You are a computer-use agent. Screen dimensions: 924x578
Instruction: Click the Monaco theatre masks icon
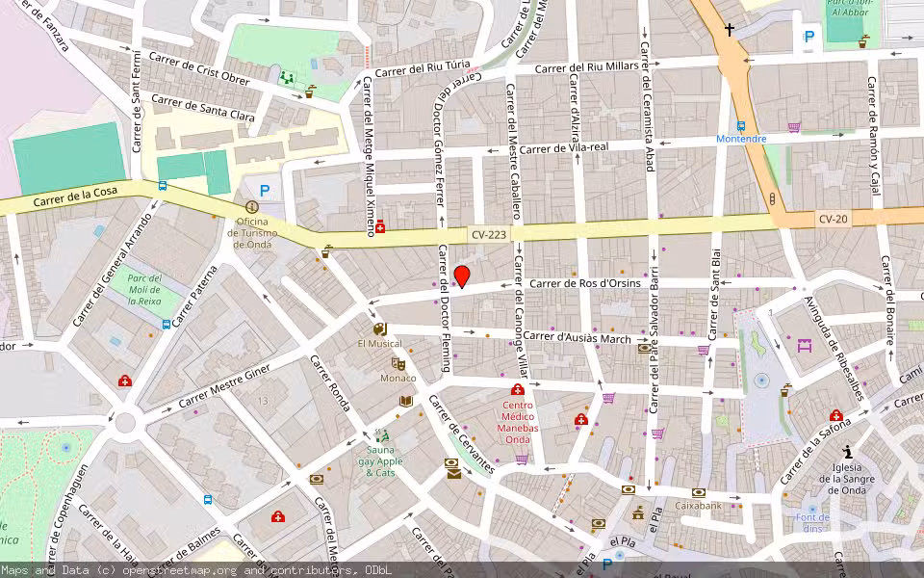398,364
